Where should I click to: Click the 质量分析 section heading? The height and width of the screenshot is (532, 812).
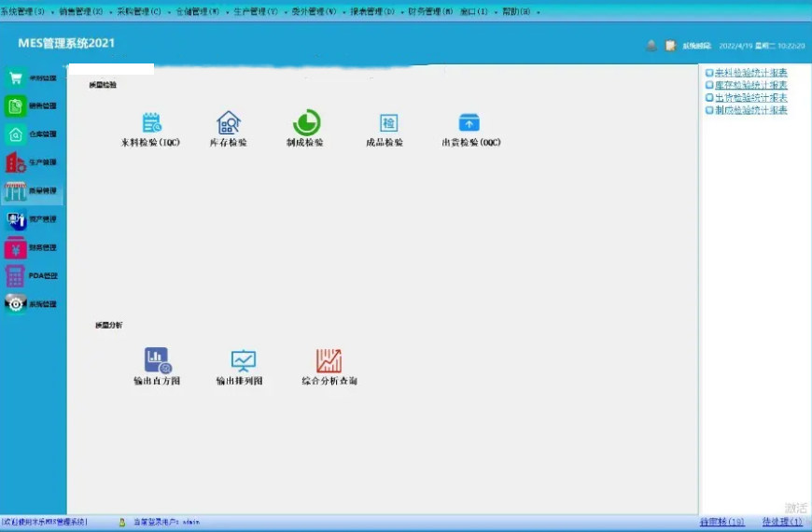pos(109,326)
